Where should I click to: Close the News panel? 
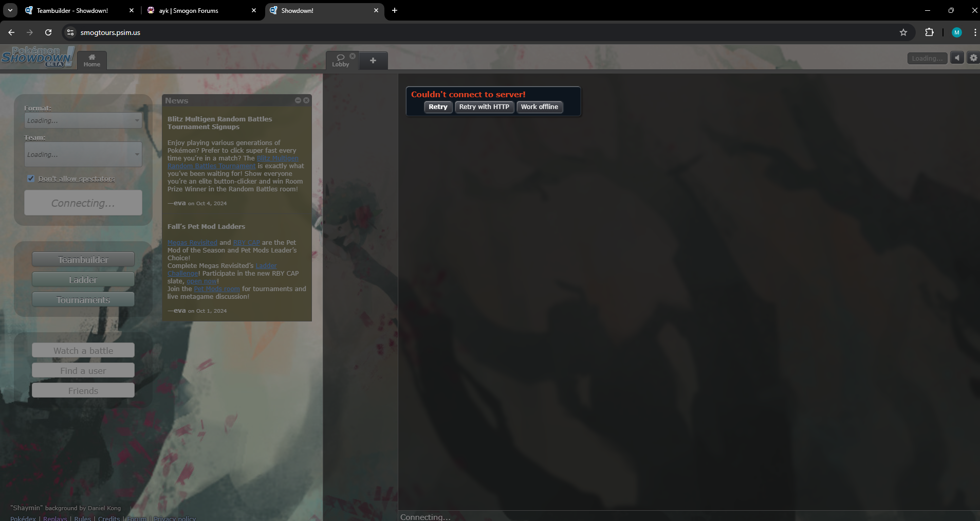point(306,100)
